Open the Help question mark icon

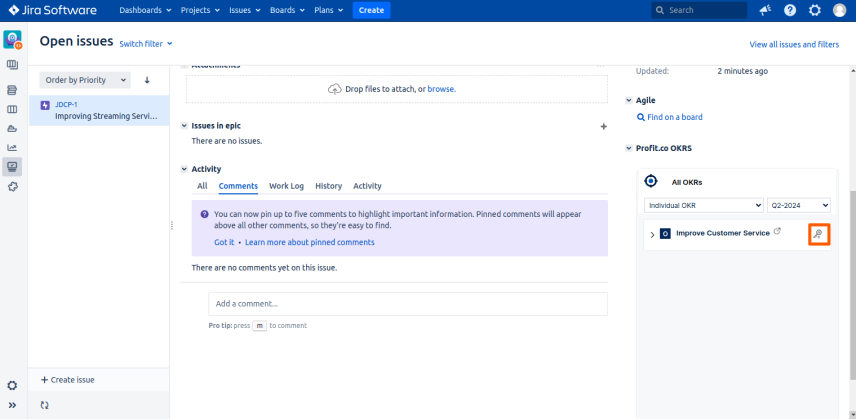click(790, 10)
